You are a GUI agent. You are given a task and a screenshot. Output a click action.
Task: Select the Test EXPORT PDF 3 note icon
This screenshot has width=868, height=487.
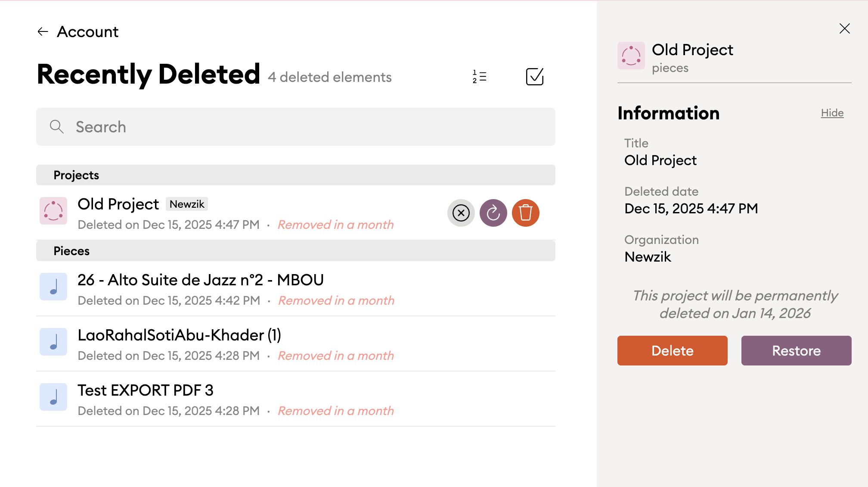click(x=53, y=397)
